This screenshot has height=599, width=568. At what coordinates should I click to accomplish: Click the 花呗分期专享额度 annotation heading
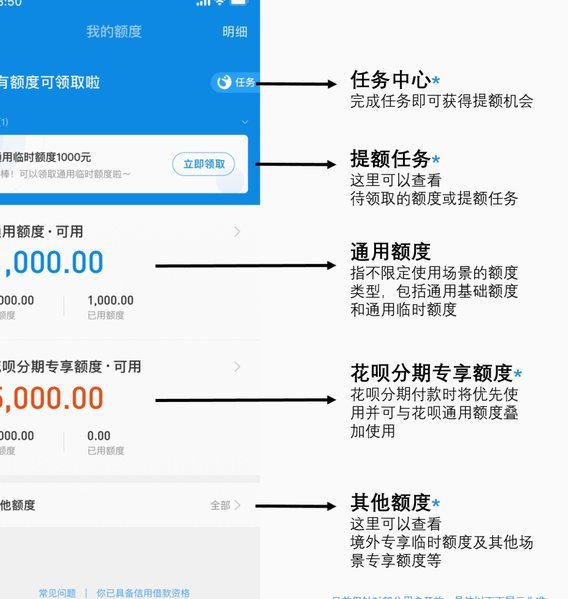click(x=432, y=373)
